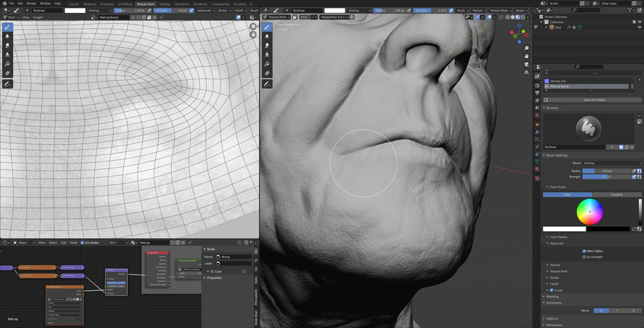644x328 pixels.
Task: Select the Fill tool in image editor
Action: 7,64
